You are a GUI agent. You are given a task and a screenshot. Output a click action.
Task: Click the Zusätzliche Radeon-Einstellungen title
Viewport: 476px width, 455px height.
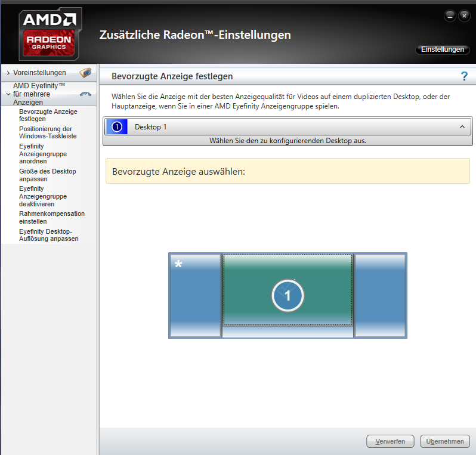pyautogui.click(x=195, y=35)
